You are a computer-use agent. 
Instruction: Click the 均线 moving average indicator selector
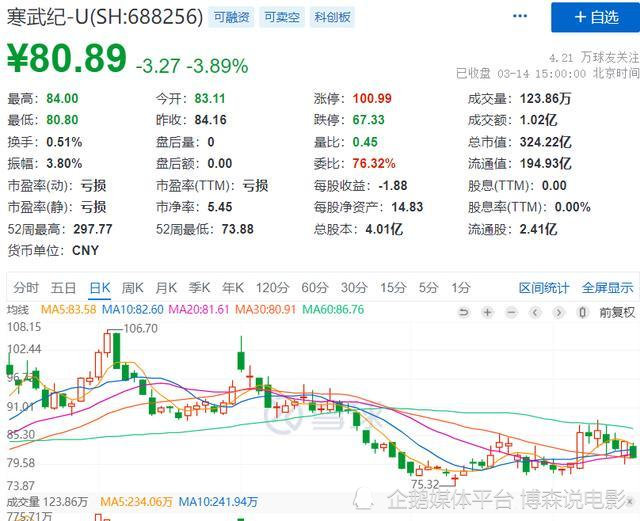pyautogui.click(x=20, y=310)
